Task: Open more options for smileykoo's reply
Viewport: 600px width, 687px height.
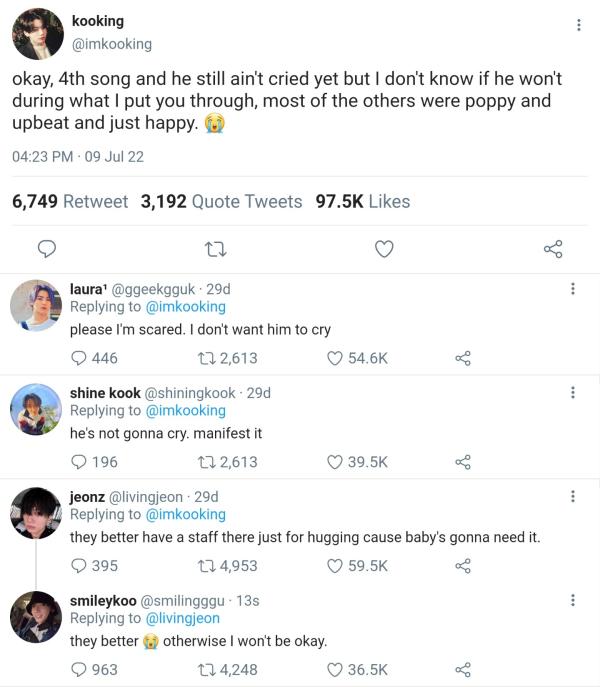Action: click(x=572, y=600)
